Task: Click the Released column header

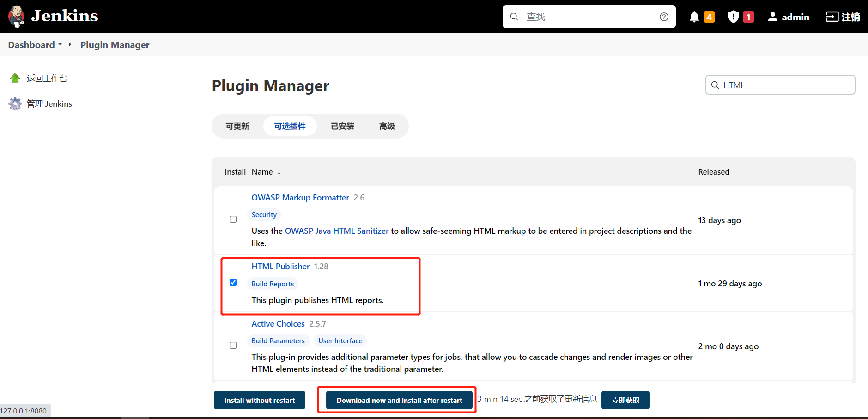Action: [714, 172]
